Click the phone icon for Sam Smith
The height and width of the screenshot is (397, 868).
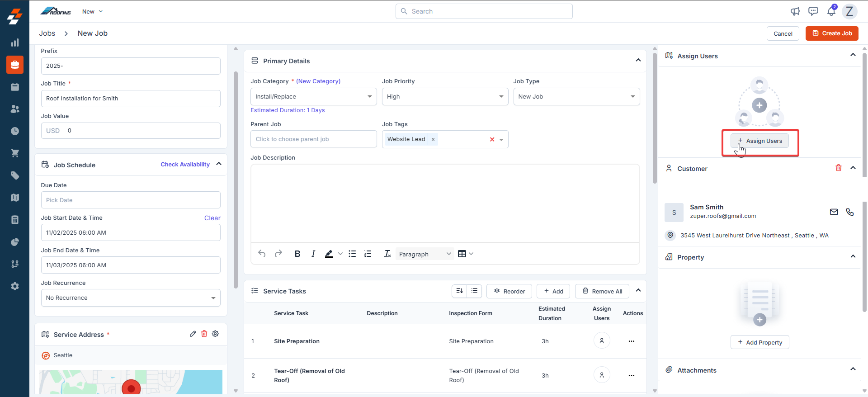click(x=850, y=212)
